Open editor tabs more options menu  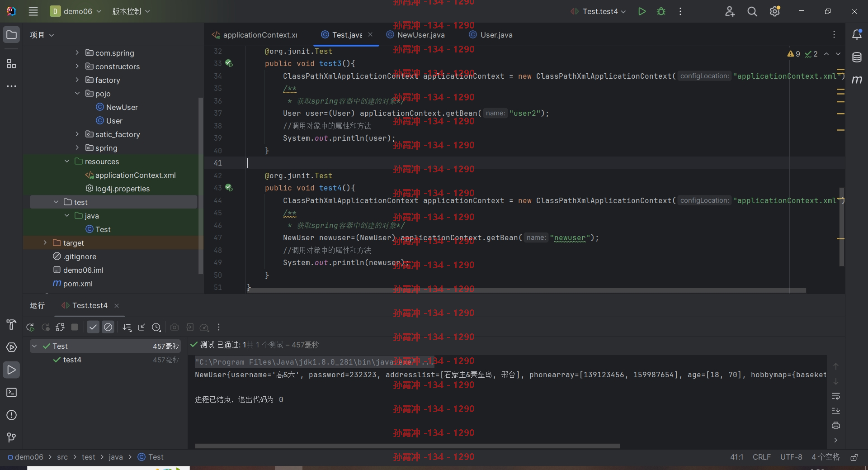click(834, 35)
